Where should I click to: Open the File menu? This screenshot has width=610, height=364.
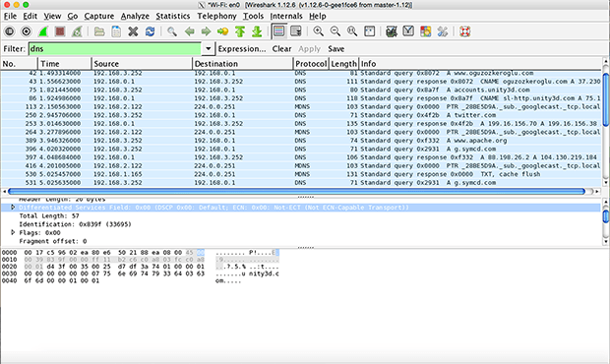10,16
